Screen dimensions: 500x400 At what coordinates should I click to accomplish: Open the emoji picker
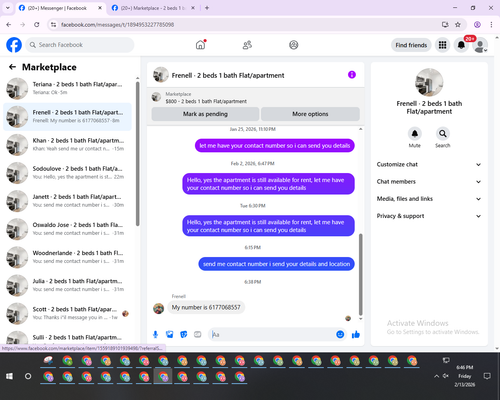click(x=340, y=334)
